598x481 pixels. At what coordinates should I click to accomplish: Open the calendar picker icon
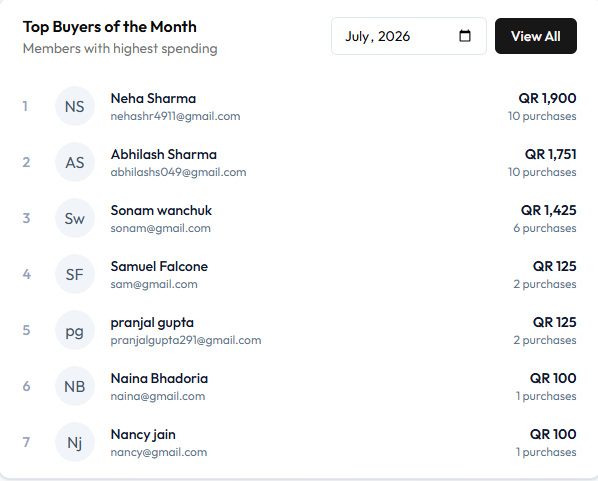pos(465,36)
